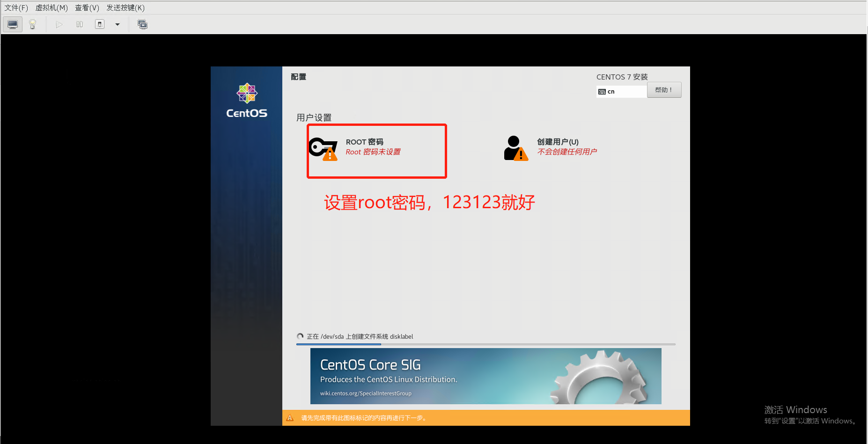The height and width of the screenshot is (444, 868).
Task: Open the 创建用户(U) setting
Action: click(x=558, y=142)
